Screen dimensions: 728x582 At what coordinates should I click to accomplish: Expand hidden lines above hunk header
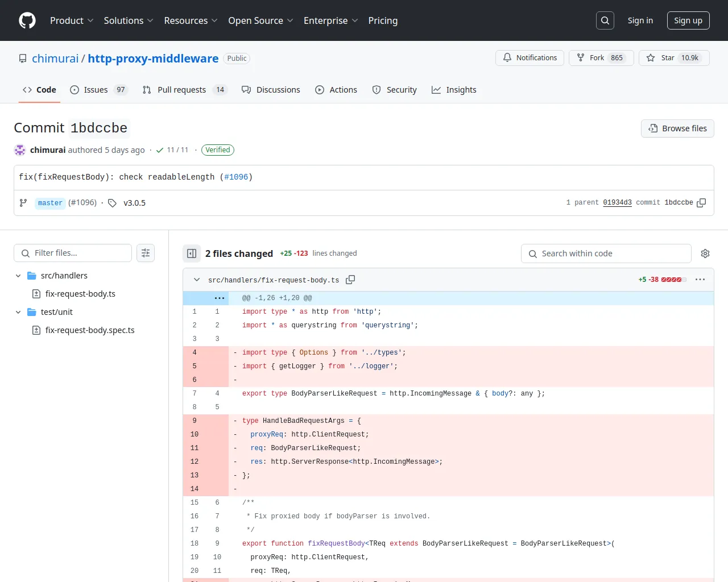220,298
